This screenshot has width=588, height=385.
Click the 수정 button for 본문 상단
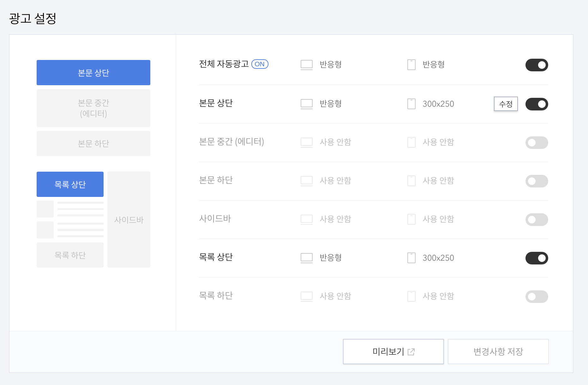point(506,104)
